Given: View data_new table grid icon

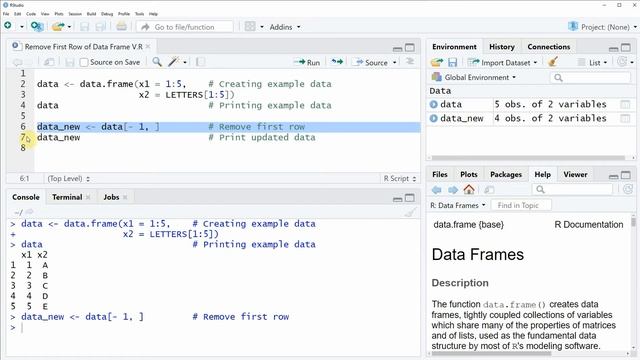Looking at the screenshot, I should [x=625, y=118].
